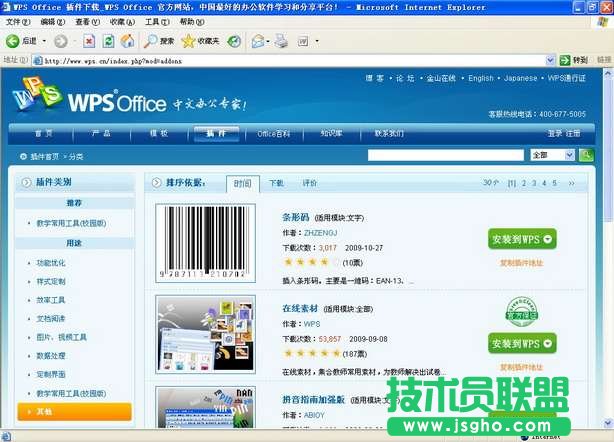Go to the 首页 navigation tab
This screenshot has width=614, height=442.
[x=43, y=134]
